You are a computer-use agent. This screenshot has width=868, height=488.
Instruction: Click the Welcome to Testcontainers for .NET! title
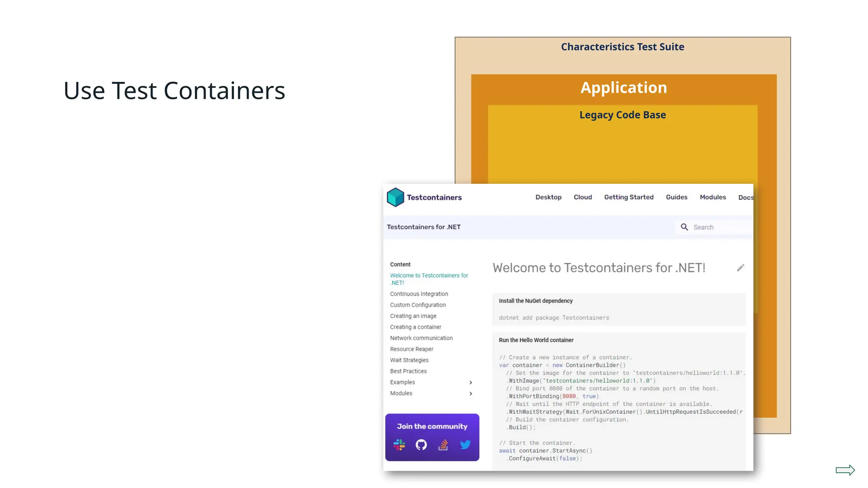(x=598, y=268)
